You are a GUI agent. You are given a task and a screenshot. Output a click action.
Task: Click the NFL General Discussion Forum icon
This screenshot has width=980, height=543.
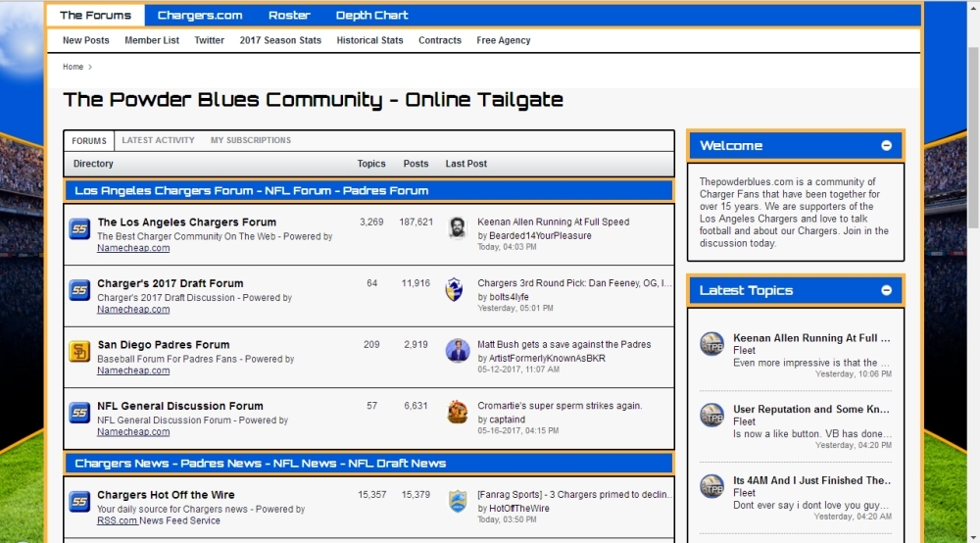pos(79,413)
